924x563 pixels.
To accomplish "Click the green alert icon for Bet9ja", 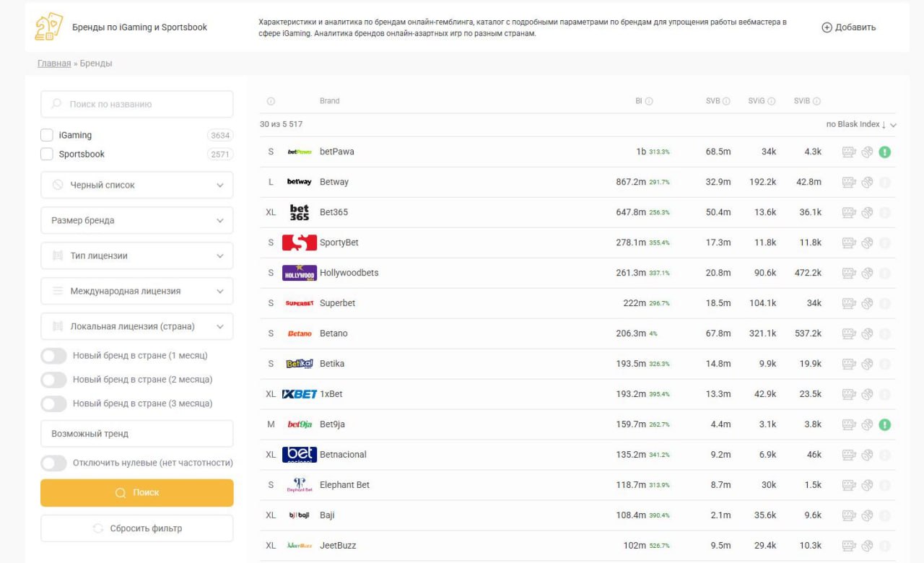I will coord(885,425).
